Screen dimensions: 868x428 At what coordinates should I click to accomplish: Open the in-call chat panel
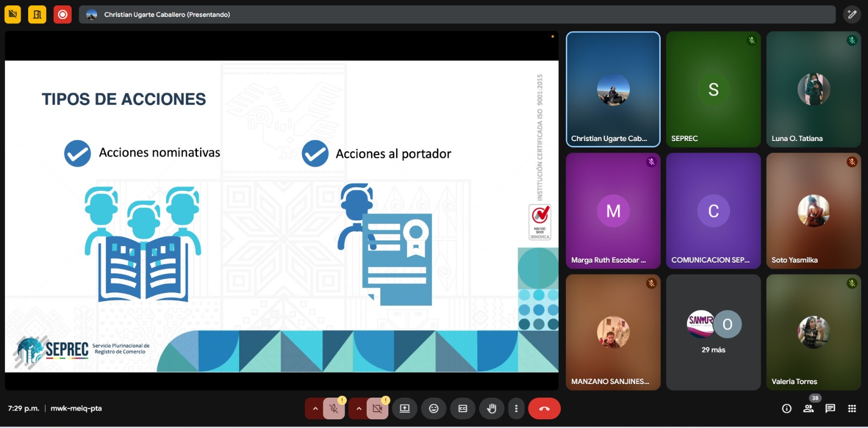(830, 408)
